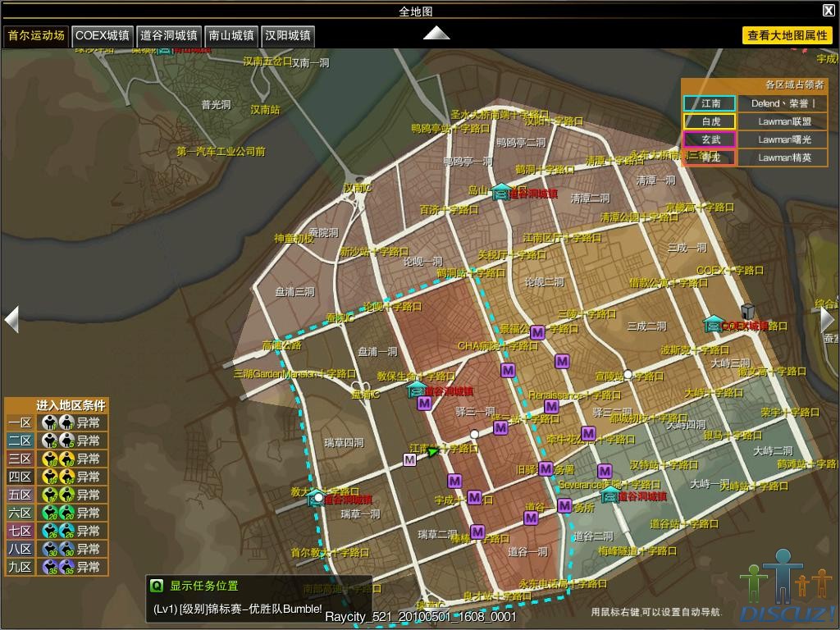
Task: Select the magenta 玄武 legend box
Action: pyautogui.click(x=710, y=139)
